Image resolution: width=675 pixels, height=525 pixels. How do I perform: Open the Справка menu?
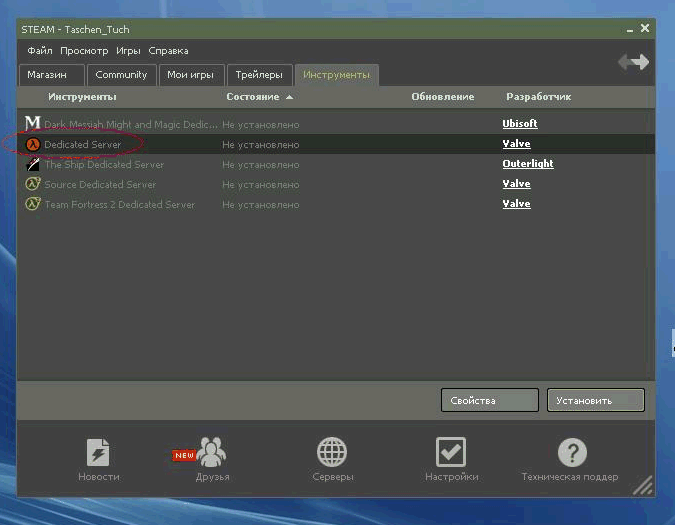(x=168, y=51)
